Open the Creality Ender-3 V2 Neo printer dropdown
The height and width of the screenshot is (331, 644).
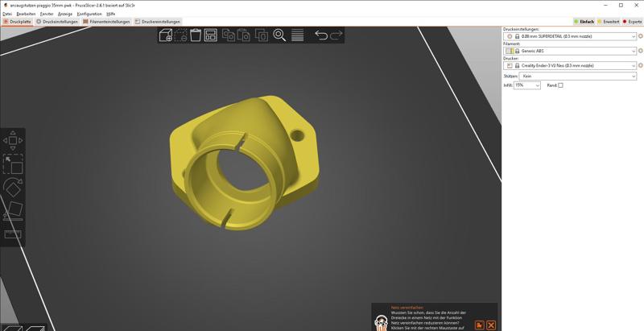[x=570, y=65]
